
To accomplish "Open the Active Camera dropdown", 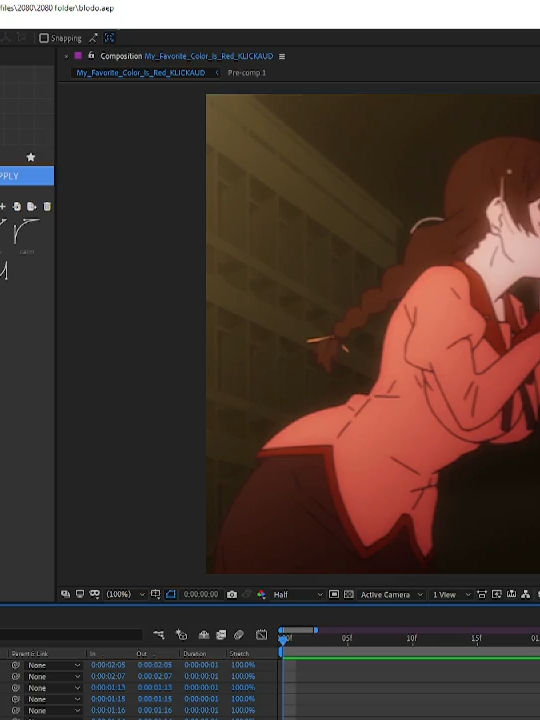I will 392,595.
